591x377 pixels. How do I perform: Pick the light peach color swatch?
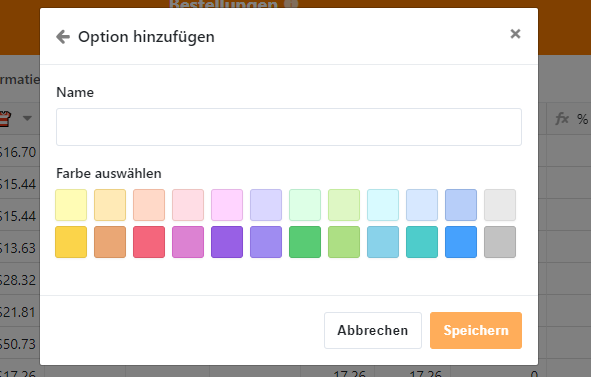pos(149,205)
